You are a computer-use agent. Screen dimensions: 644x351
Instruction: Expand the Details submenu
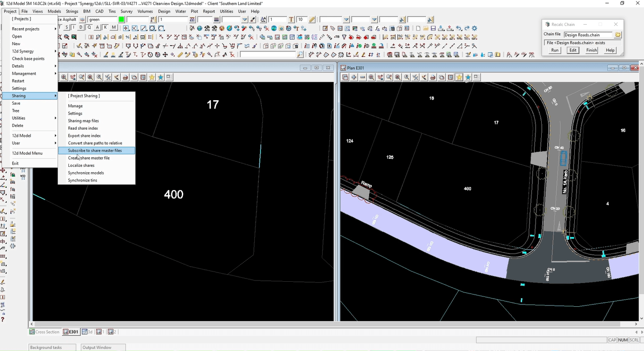click(30, 66)
